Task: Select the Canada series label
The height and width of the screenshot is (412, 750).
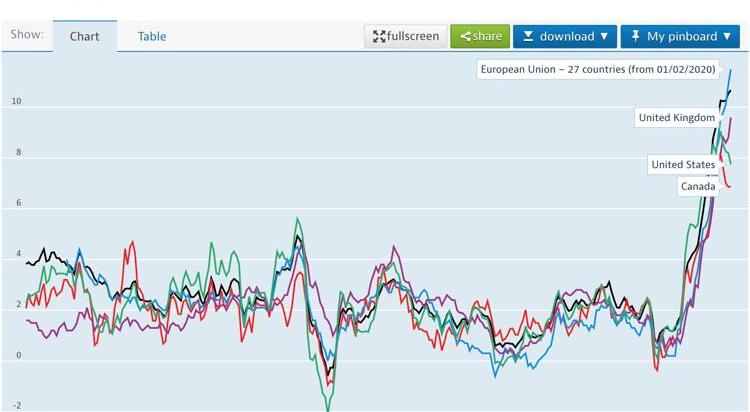Action: 698,186
